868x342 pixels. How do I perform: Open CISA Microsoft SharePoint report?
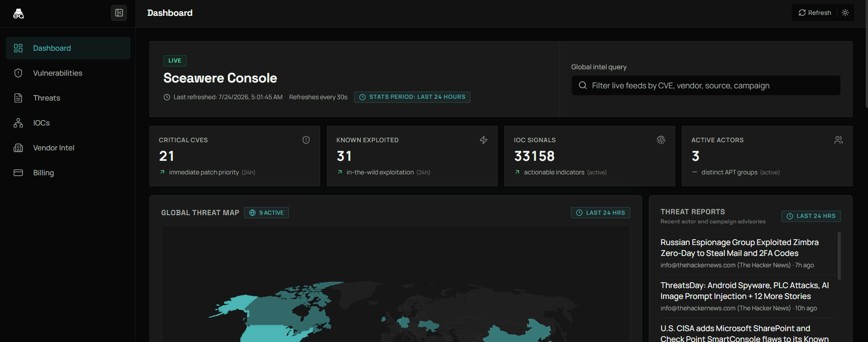745,333
